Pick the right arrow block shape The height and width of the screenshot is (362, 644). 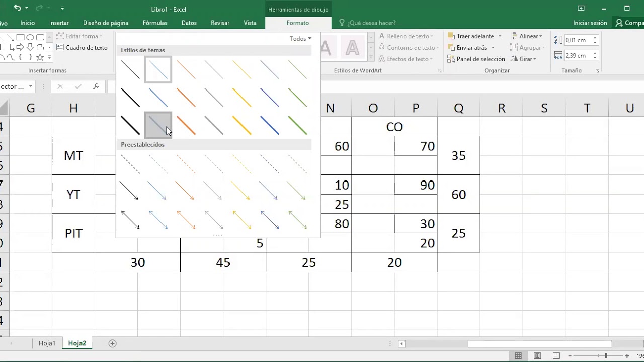coord(21,47)
